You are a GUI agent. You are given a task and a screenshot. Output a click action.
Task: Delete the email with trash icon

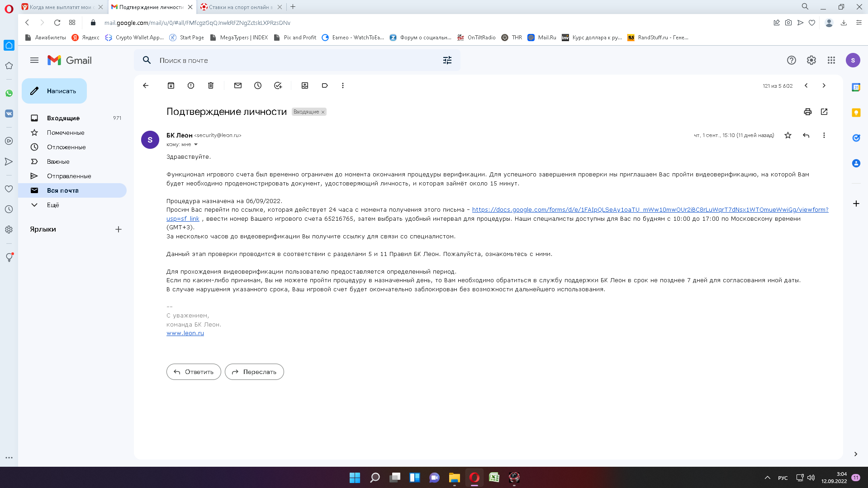point(211,85)
